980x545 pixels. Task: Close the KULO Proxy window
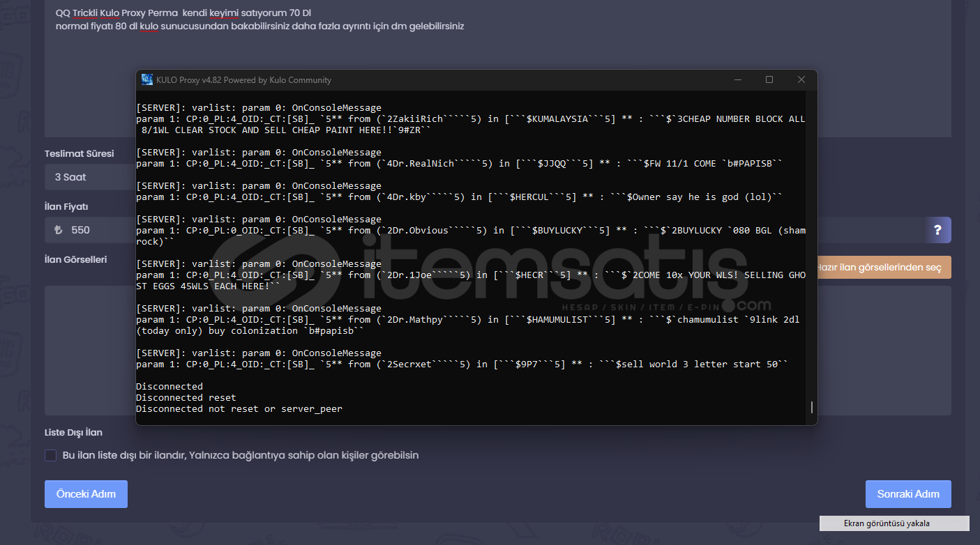801,79
